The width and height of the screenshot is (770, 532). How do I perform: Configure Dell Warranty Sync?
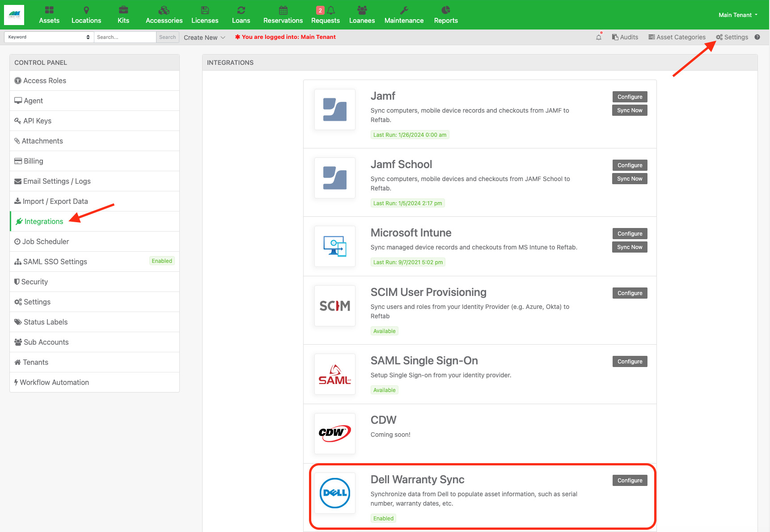click(x=630, y=481)
